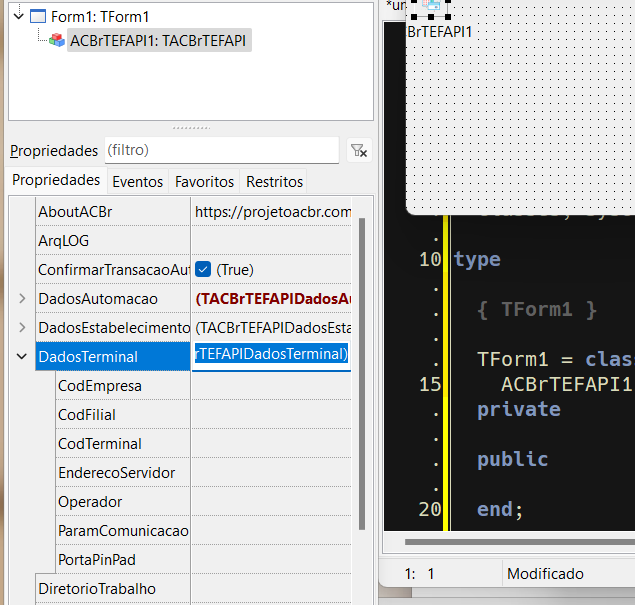This screenshot has width=635, height=605.
Task: Select the ArqLOG property
Action: pos(113,241)
